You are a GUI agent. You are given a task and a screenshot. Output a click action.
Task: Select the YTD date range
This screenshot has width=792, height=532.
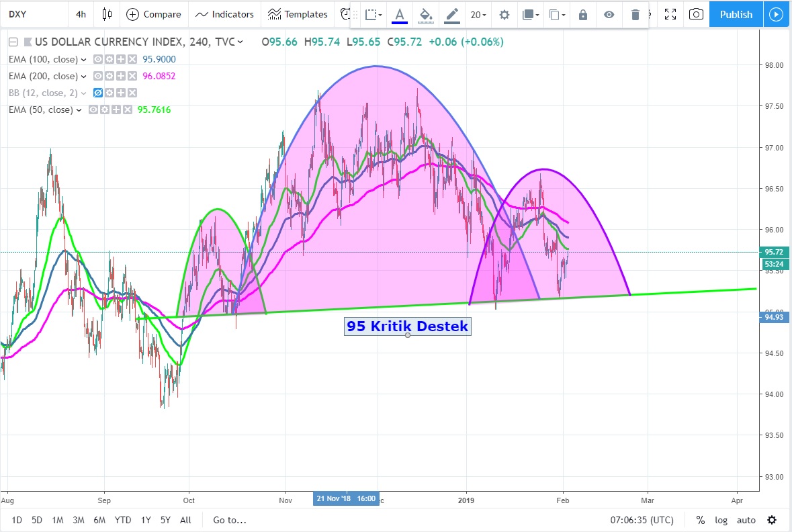point(123,520)
